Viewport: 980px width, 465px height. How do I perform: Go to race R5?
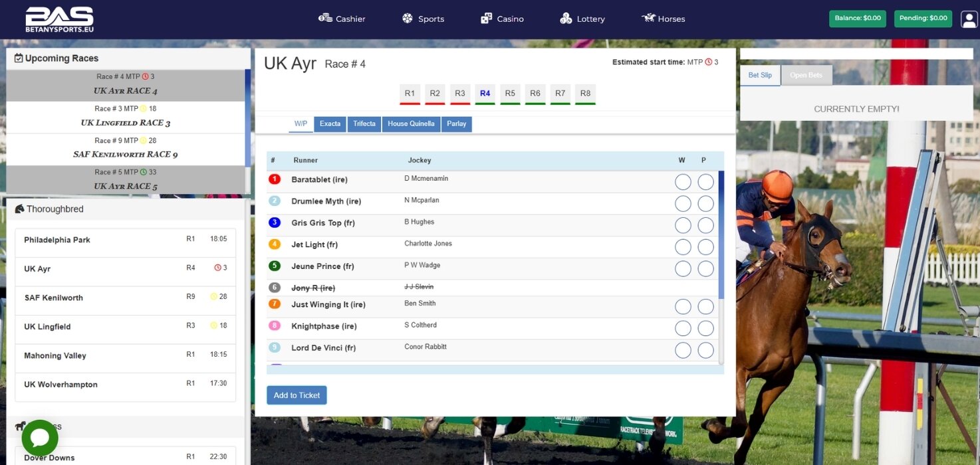(x=510, y=94)
